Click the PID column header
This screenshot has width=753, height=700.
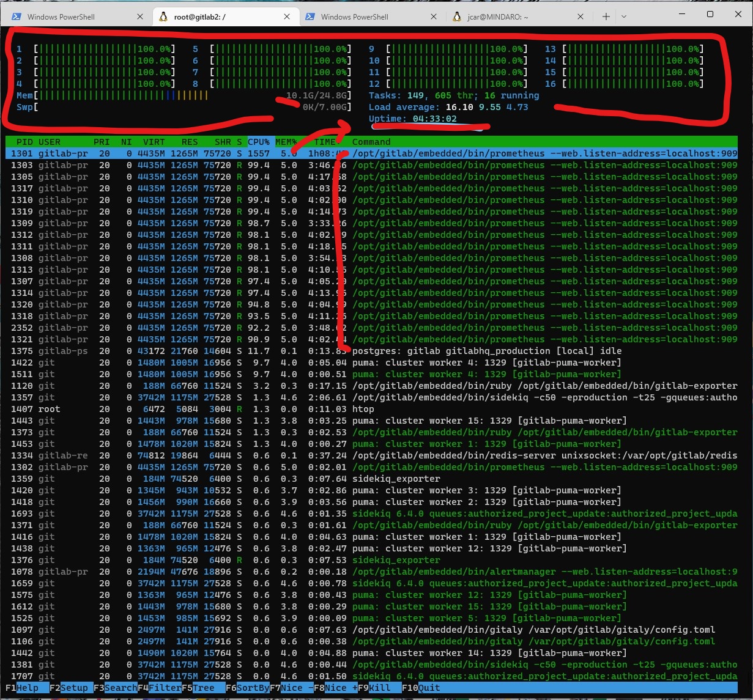click(x=24, y=142)
